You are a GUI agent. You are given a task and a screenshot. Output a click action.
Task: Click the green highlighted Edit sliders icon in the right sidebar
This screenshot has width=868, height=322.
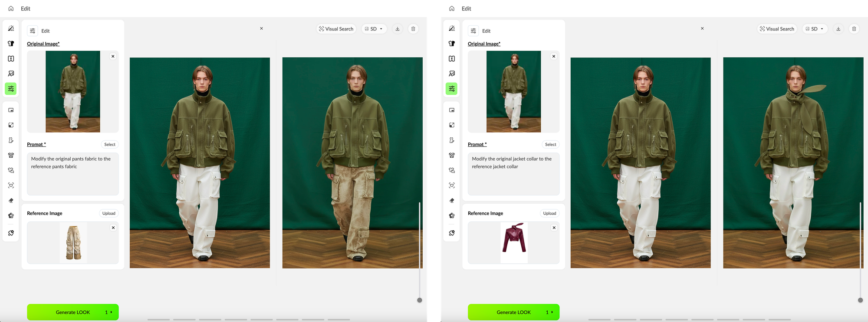click(452, 89)
